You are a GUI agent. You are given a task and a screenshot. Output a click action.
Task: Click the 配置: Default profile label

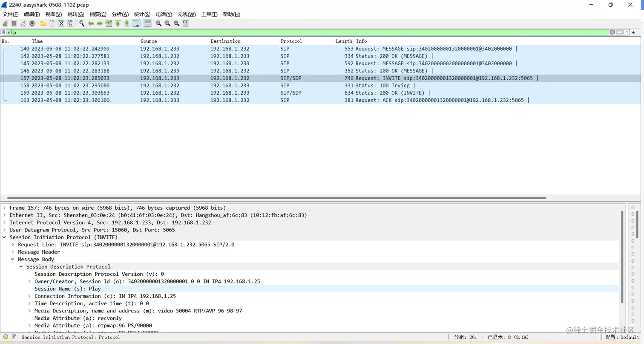(622, 337)
